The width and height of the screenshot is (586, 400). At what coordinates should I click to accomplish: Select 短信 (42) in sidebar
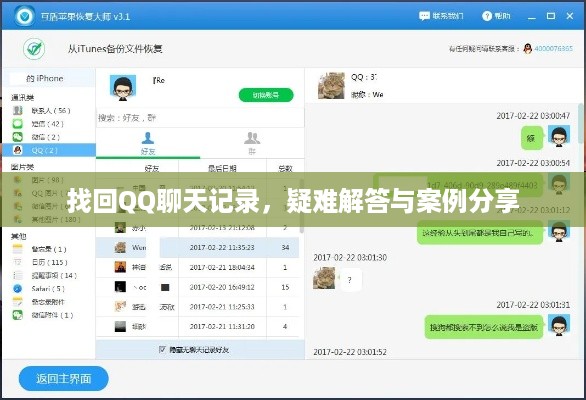(x=47, y=124)
